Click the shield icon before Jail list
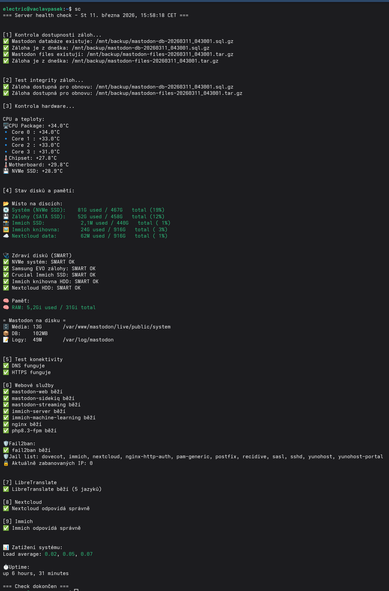The height and width of the screenshot is (591, 389). pyautogui.click(x=6, y=456)
